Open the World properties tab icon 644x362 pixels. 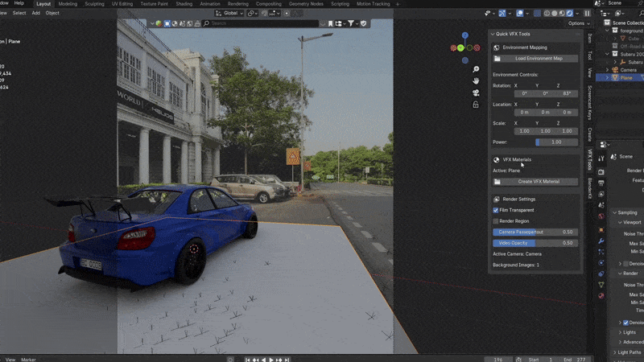tap(601, 216)
